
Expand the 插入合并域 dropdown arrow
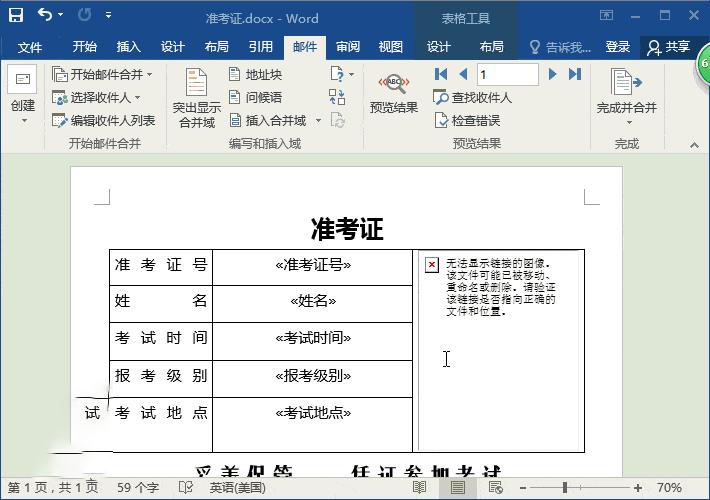tap(318, 120)
